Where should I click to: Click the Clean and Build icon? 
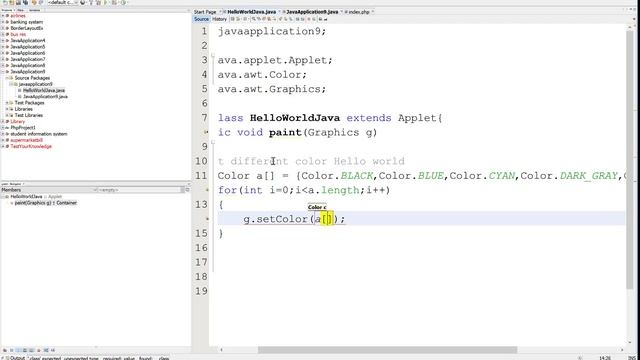(98, 2)
